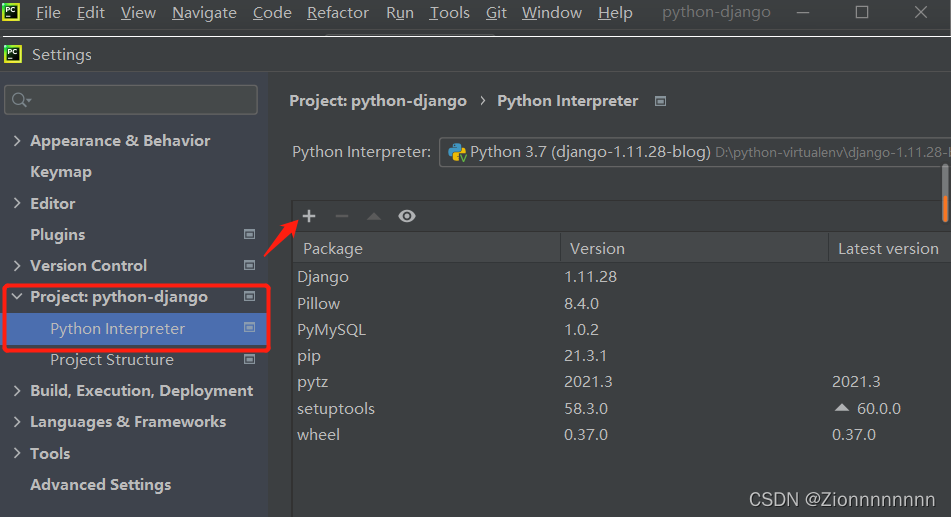Viewport: 951px width, 517px height.
Task: Open the File menu
Action: 48,13
